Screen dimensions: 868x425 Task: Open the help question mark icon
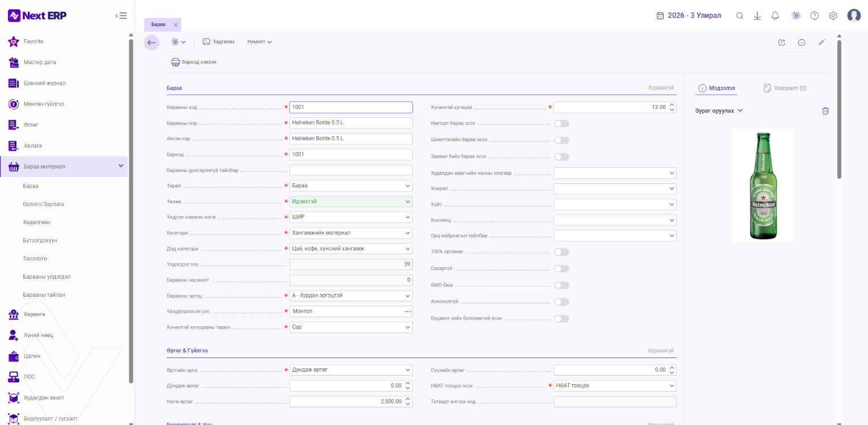pos(815,16)
